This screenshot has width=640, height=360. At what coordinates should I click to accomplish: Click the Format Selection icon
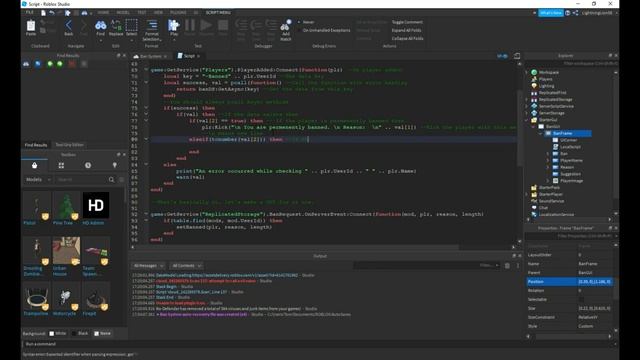click(x=152, y=25)
